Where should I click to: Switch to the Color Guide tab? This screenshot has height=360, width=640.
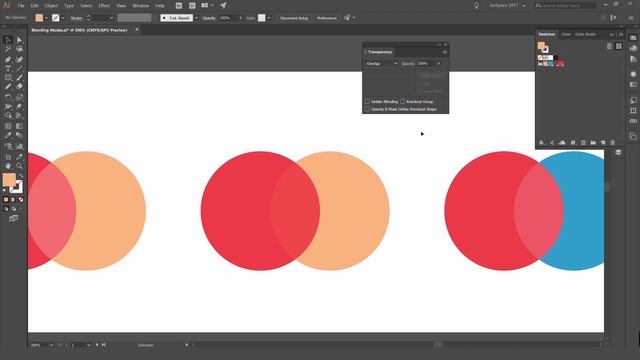click(585, 34)
